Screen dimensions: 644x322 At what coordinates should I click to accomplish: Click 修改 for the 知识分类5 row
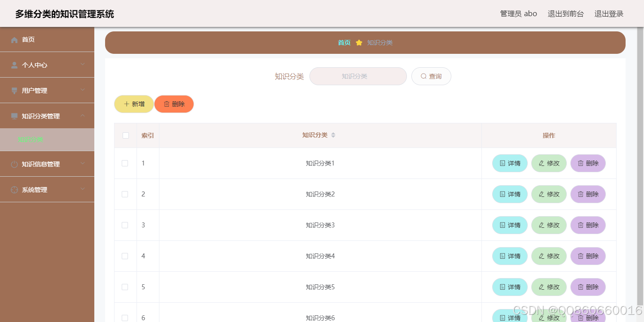click(549, 287)
